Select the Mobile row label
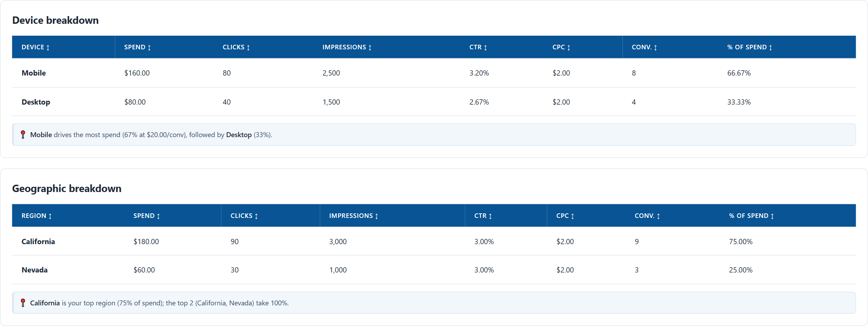The width and height of the screenshot is (868, 326). click(x=34, y=73)
